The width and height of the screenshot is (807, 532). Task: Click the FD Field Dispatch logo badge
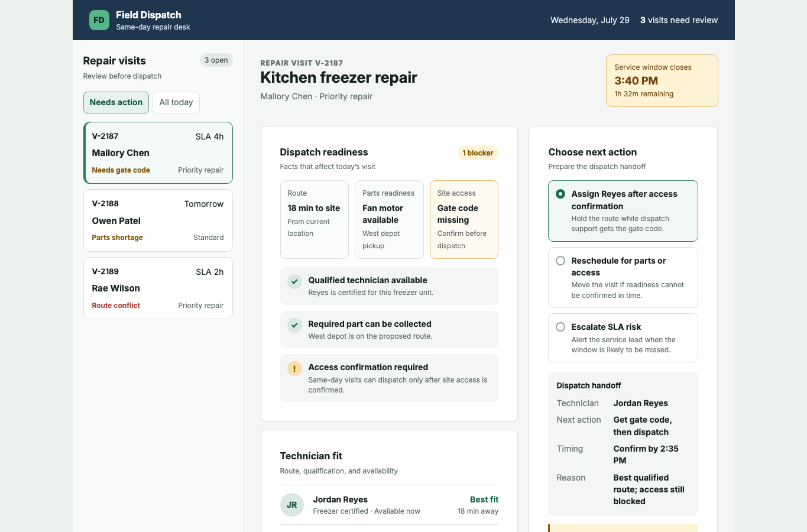click(99, 20)
